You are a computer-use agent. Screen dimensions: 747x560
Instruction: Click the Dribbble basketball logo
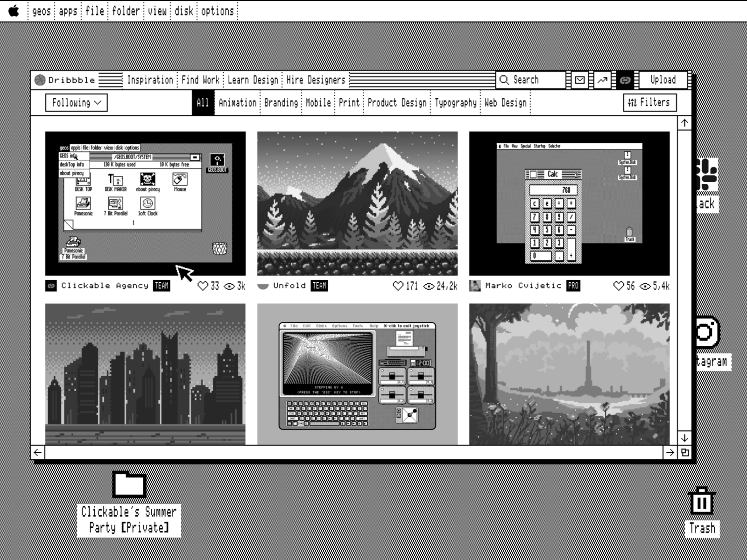click(40, 80)
